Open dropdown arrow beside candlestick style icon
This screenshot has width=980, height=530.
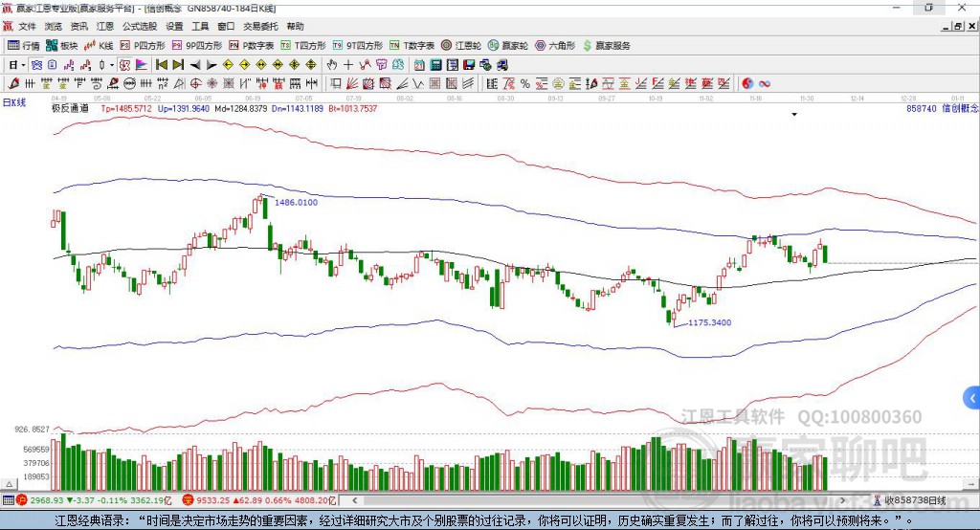pyautogui.click(x=112, y=65)
